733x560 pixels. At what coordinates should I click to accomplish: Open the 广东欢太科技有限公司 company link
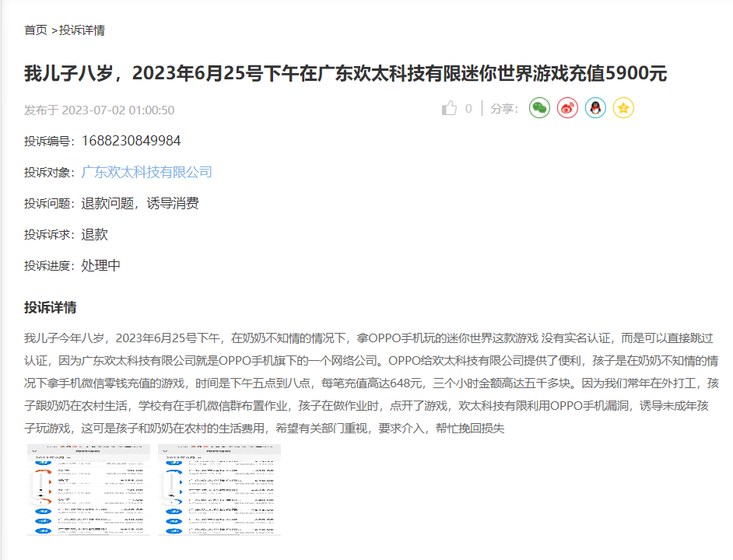click(147, 172)
